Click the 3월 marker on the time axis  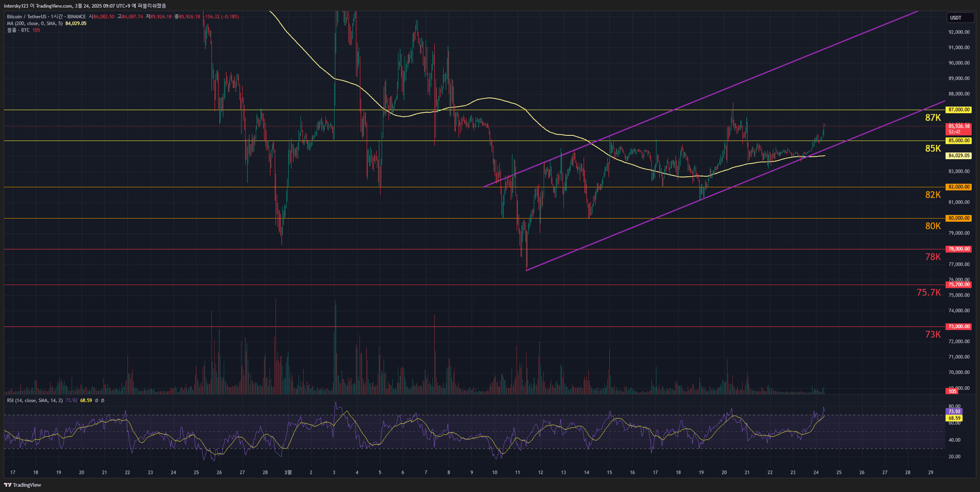[288, 472]
